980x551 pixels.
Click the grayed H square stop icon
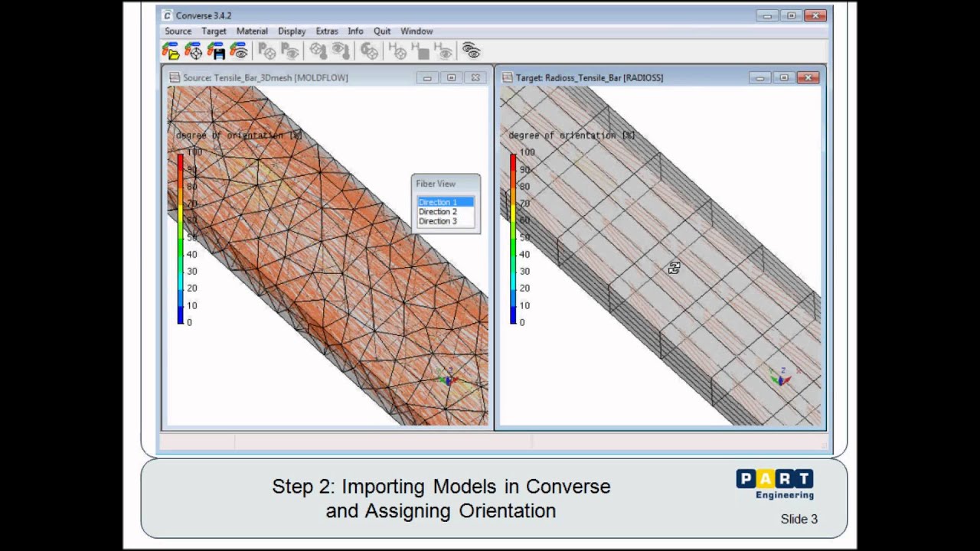[x=420, y=51]
